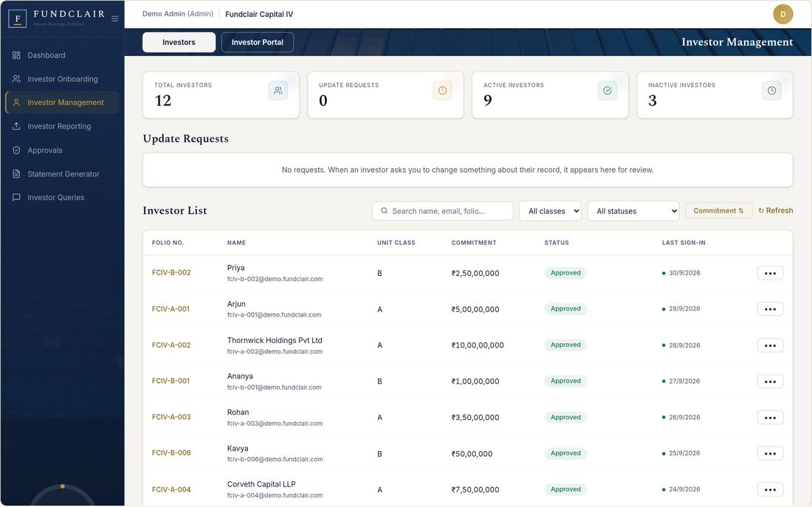The width and height of the screenshot is (812, 507).
Task: Click the Active Investors checkmark icon
Action: click(608, 91)
